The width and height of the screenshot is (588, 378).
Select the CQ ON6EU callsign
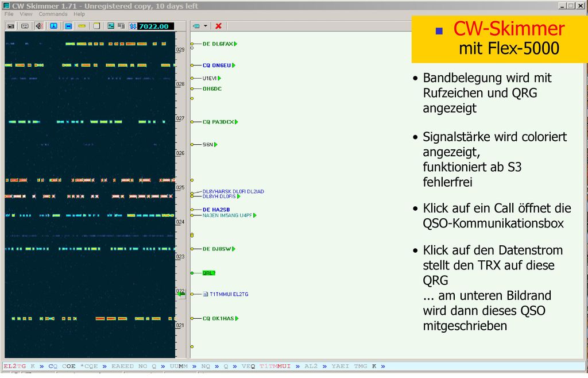[216, 65]
